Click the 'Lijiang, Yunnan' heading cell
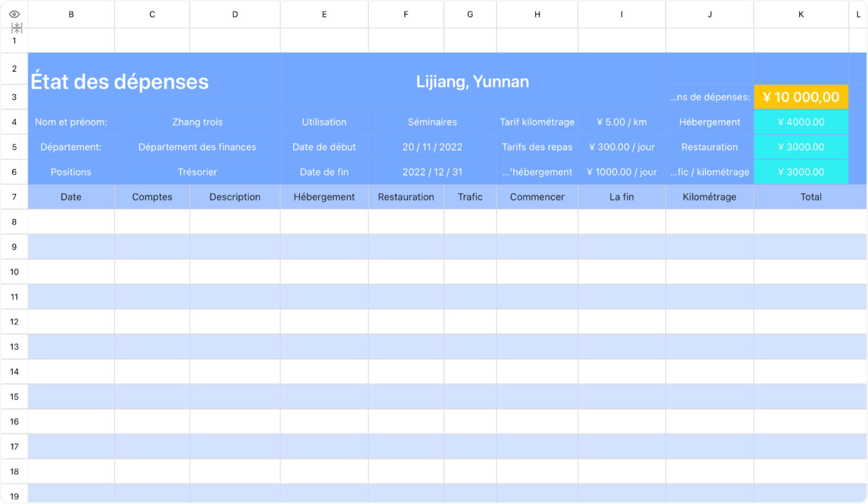Screen dimensions: 868x504 coord(473,82)
